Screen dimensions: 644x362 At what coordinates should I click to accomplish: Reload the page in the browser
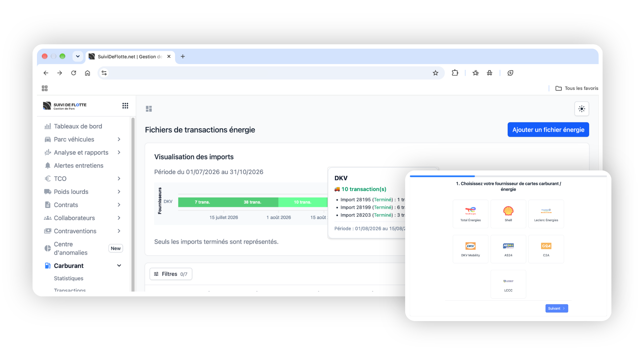[x=74, y=73]
